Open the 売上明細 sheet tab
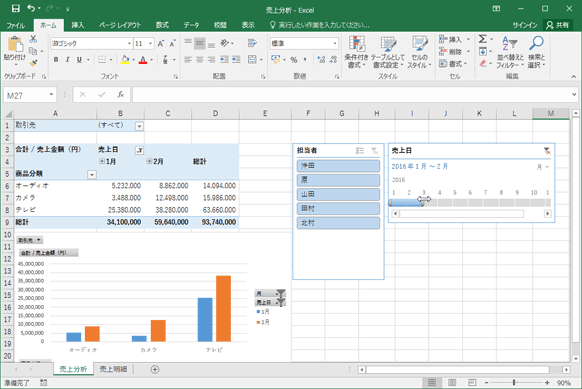 point(113,369)
